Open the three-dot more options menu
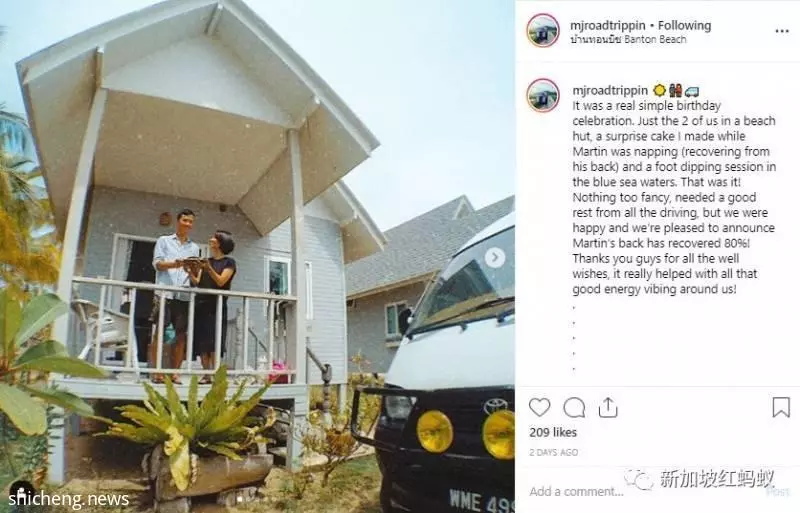This screenshot has width=800, height=513. [x=782, y=32]
